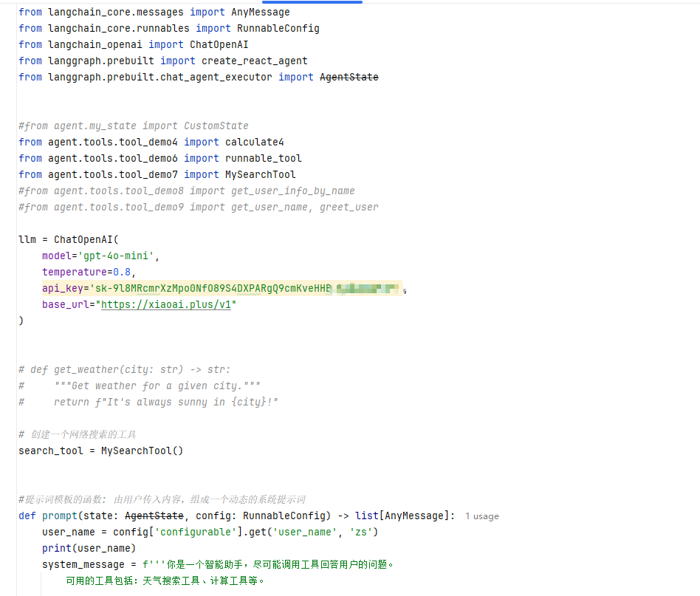This screenshot has width=700, height=596.
Task: Click "MySearchTool()" in the search_tool assignment
Action: 142,451
